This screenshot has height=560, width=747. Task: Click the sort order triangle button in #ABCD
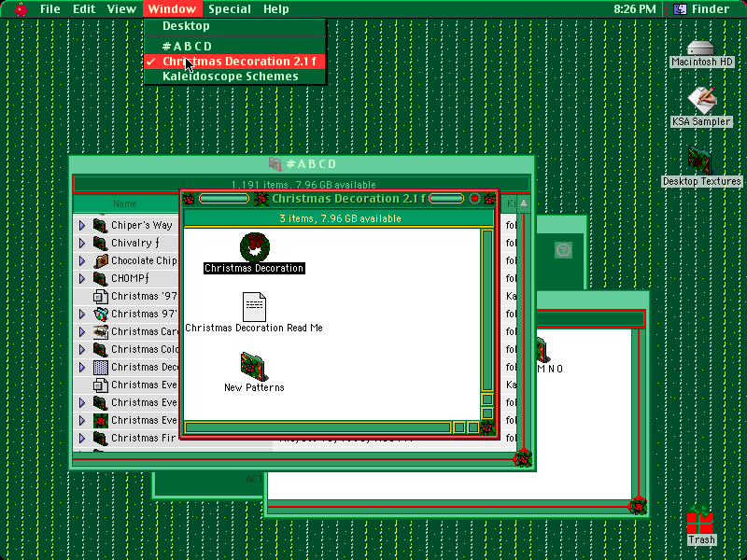[x=524, y=203]
